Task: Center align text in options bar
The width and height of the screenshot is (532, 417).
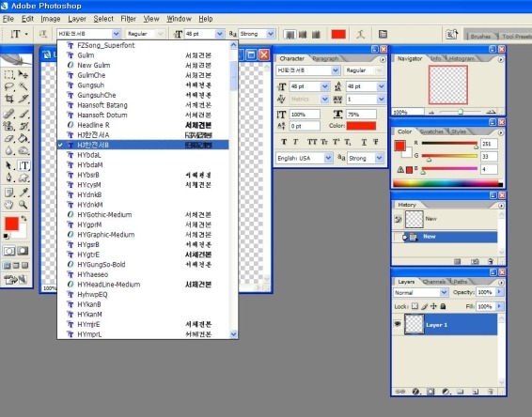Action: [303, 34]
